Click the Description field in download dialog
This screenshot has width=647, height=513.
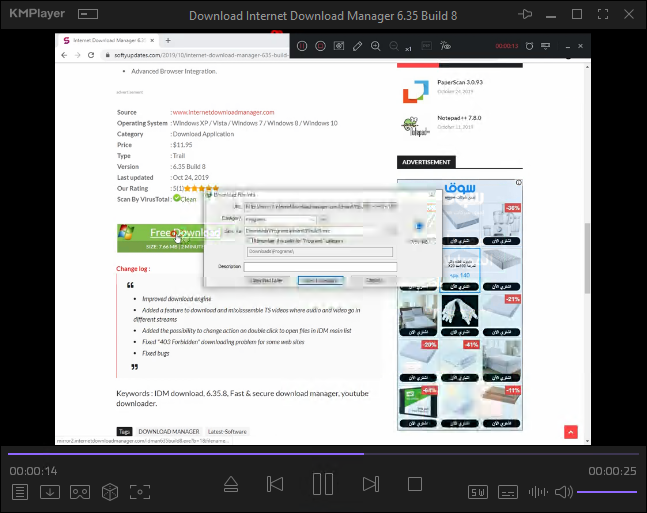(320, 267)
